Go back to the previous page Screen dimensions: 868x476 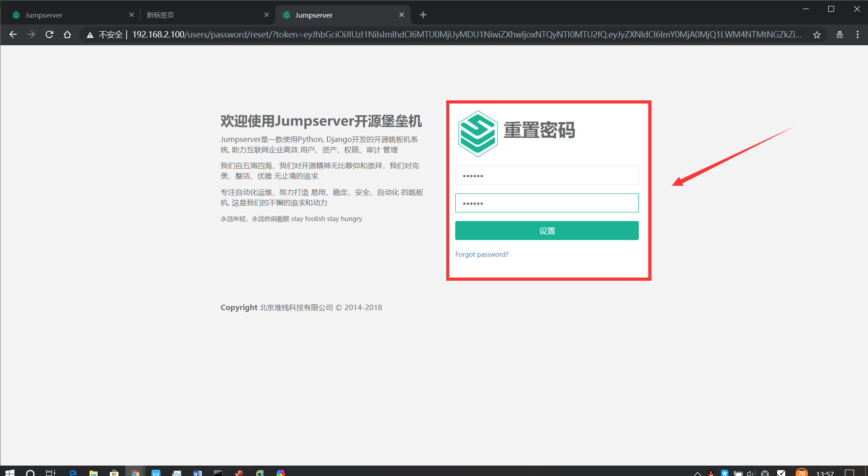[13, 34]
